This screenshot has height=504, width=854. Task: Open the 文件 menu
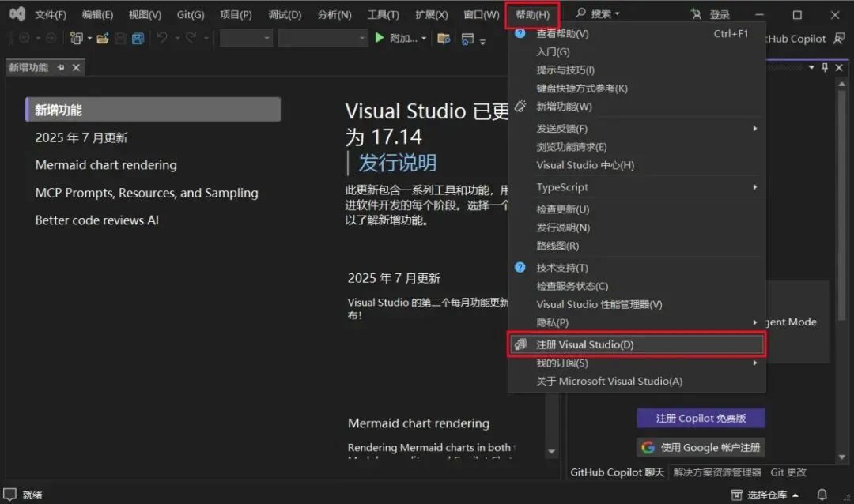51,15
